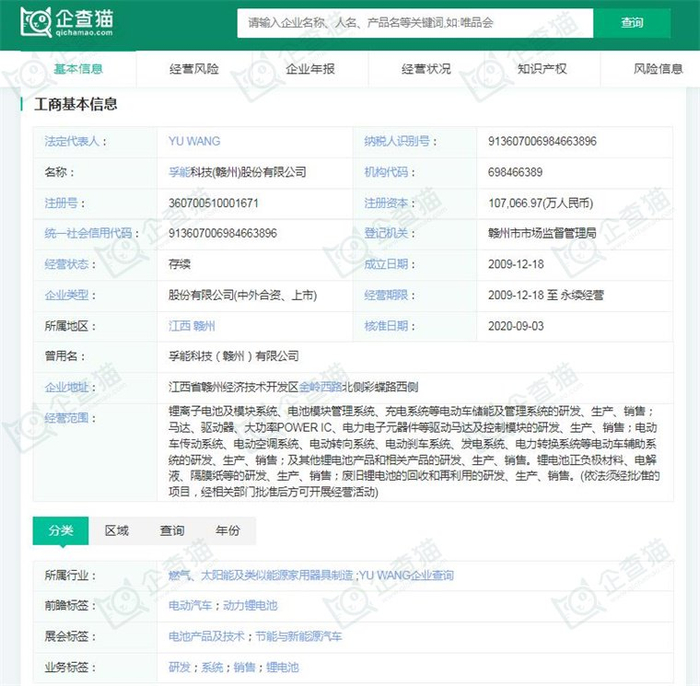Click the 企业地址 field label
The width and height of the screenshot is (700, 686).
pyautogui.click(x=67, y=387)
